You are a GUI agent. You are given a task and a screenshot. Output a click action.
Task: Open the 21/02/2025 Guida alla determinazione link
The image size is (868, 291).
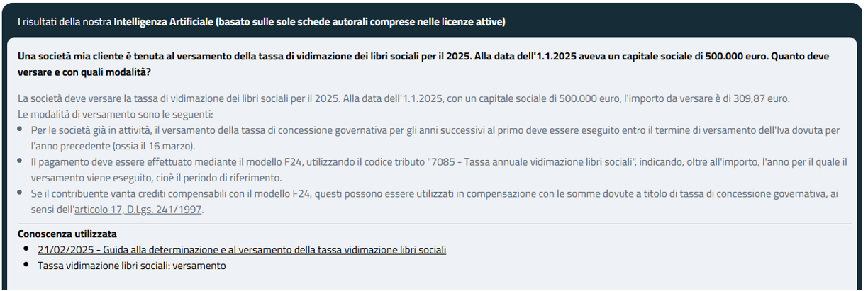[241, 250]
